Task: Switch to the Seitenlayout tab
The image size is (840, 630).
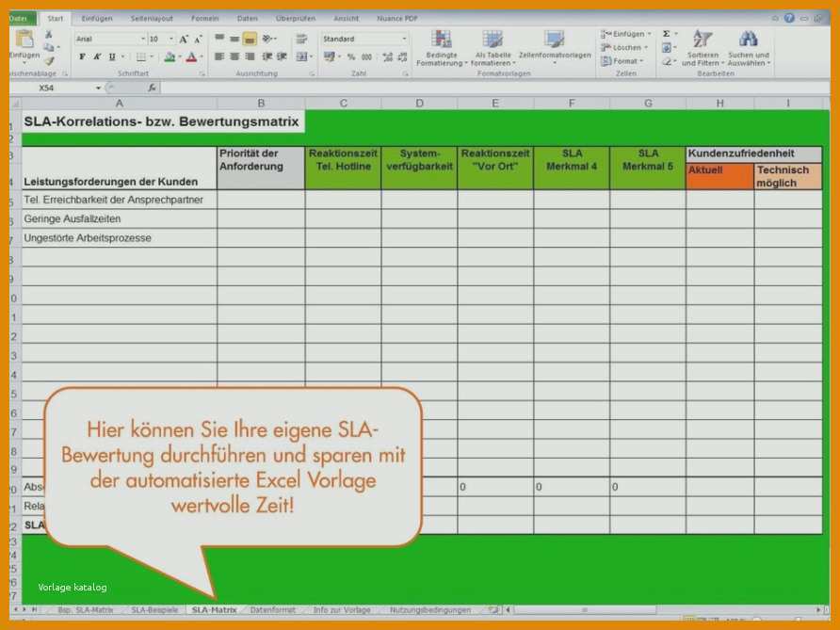Action: (x=152, y=18)
